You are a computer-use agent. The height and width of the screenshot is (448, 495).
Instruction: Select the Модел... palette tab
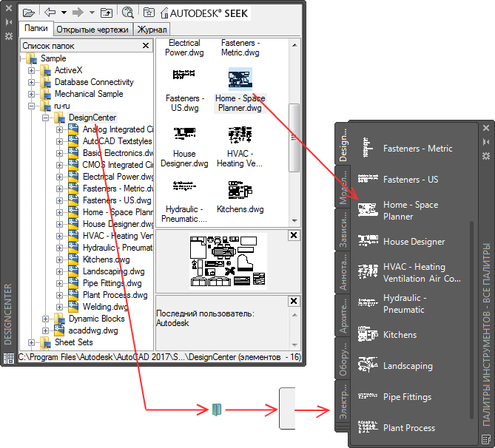(x=343, y=187)
